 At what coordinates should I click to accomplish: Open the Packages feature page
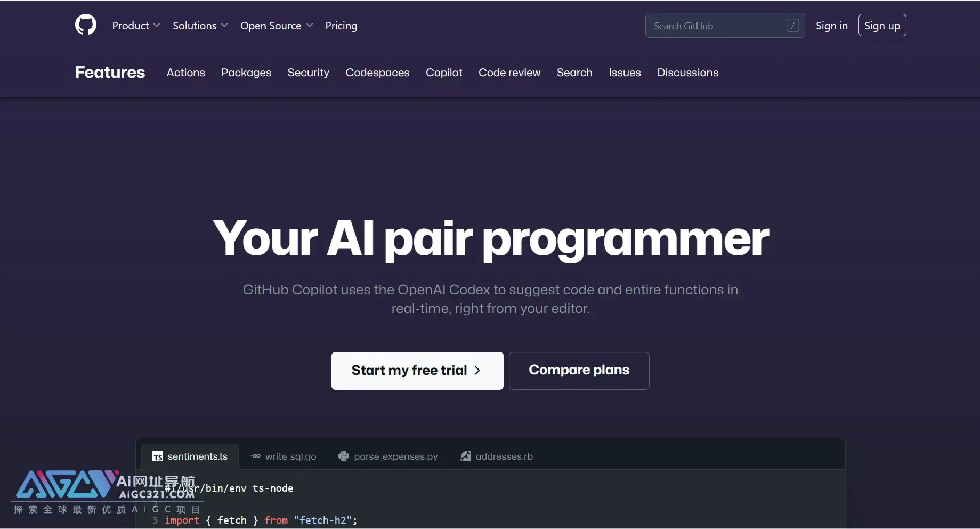point(246,73)
